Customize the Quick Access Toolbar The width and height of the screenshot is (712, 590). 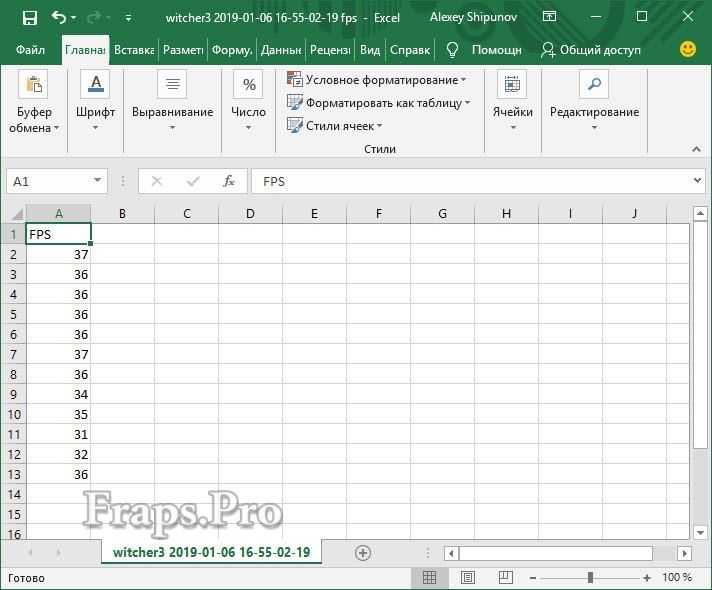tap(128, 18)
